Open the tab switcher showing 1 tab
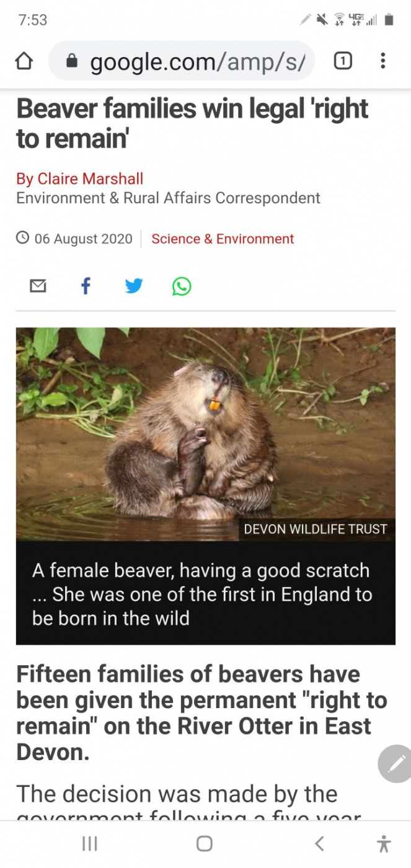 point(343,61)
